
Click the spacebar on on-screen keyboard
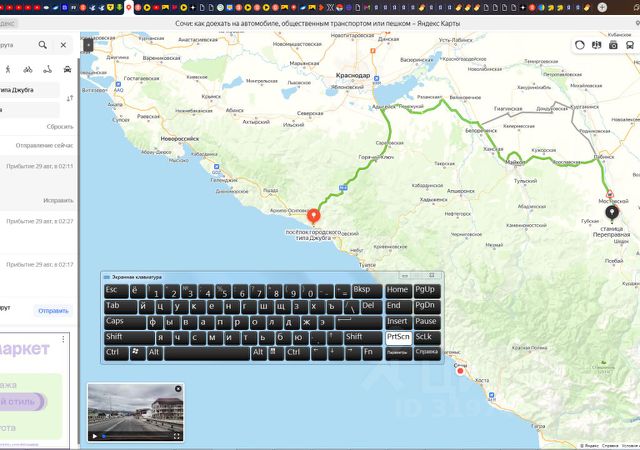coord(207,354)
